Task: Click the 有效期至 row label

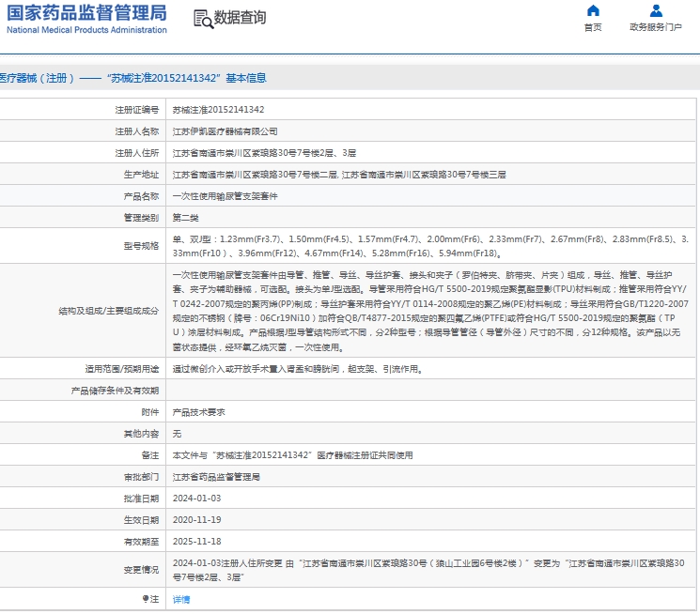Action: [x=141, y=542]
